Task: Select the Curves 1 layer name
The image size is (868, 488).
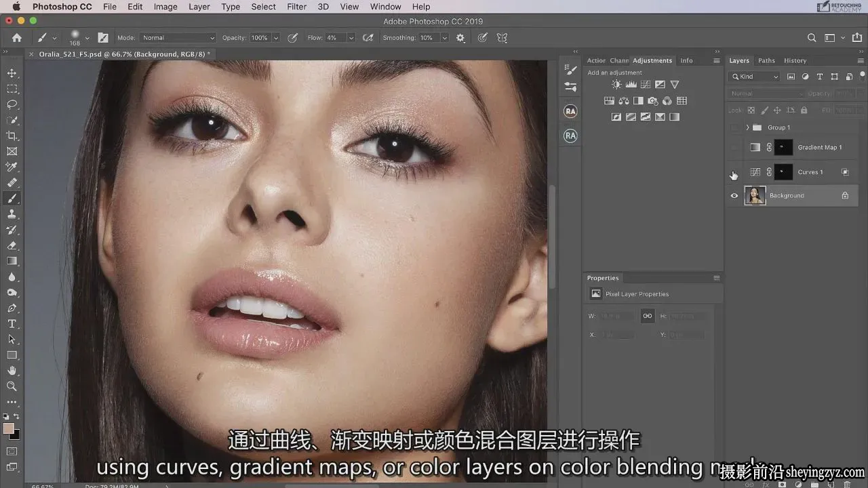Action: click(810, 172)
